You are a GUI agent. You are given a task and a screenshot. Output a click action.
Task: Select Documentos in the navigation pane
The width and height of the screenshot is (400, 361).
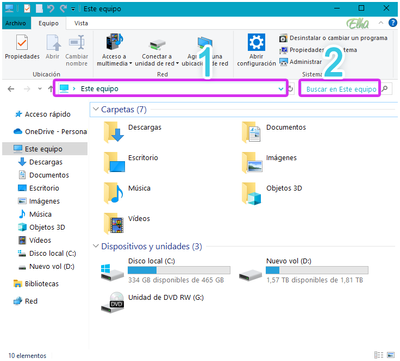[x=44, y=175]
